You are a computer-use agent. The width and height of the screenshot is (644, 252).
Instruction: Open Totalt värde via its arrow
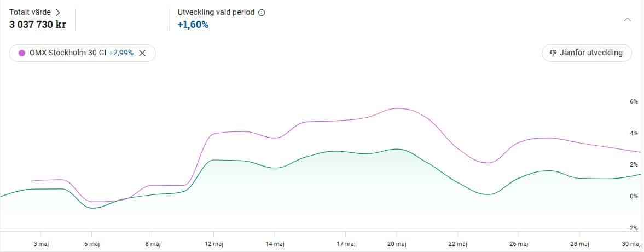pyautogui.click(x=57, y=12)
